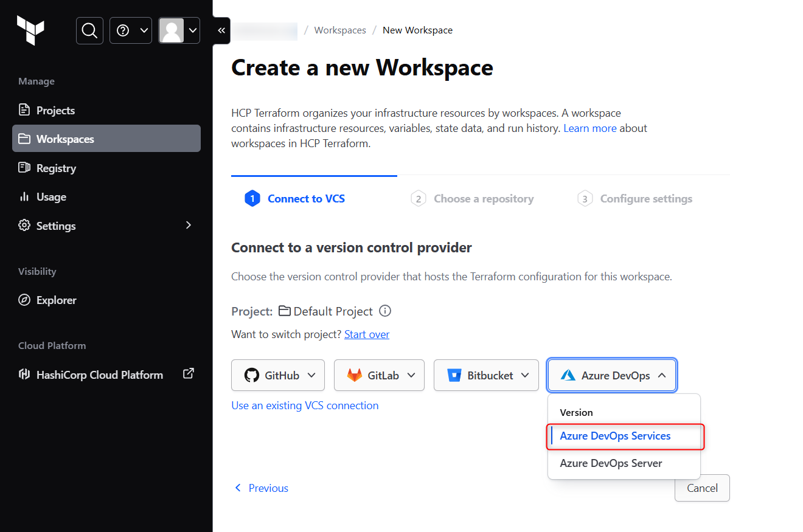The image size is (803, 532).
Task: Click the GitLab fox icon
Action: (x=355, y=375)
